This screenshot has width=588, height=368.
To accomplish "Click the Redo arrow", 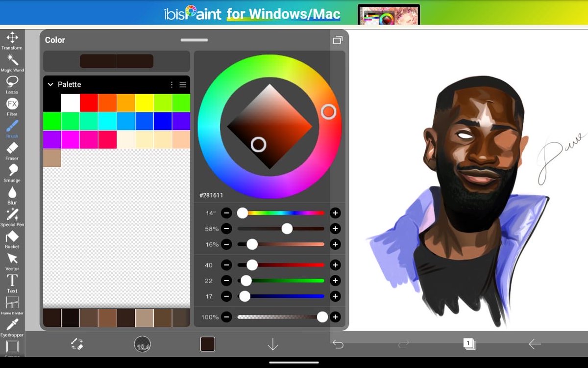I will [404, 344].
